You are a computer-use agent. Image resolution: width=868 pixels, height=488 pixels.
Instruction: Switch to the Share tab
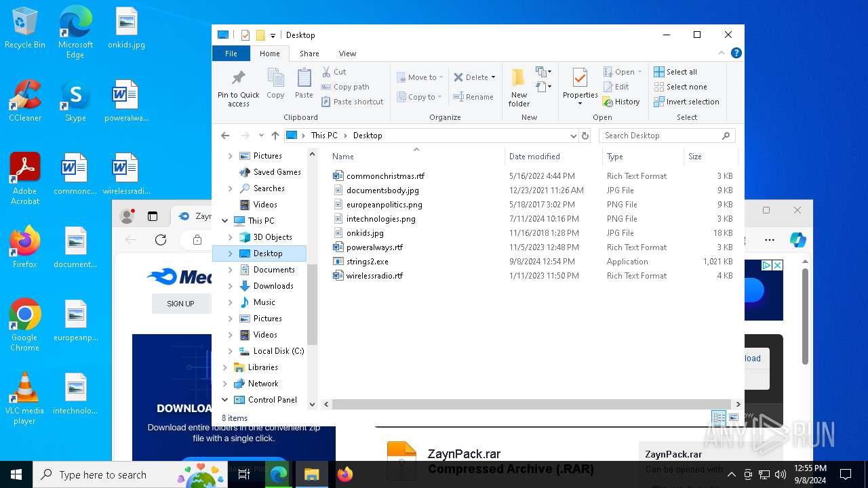pos(309,54)
